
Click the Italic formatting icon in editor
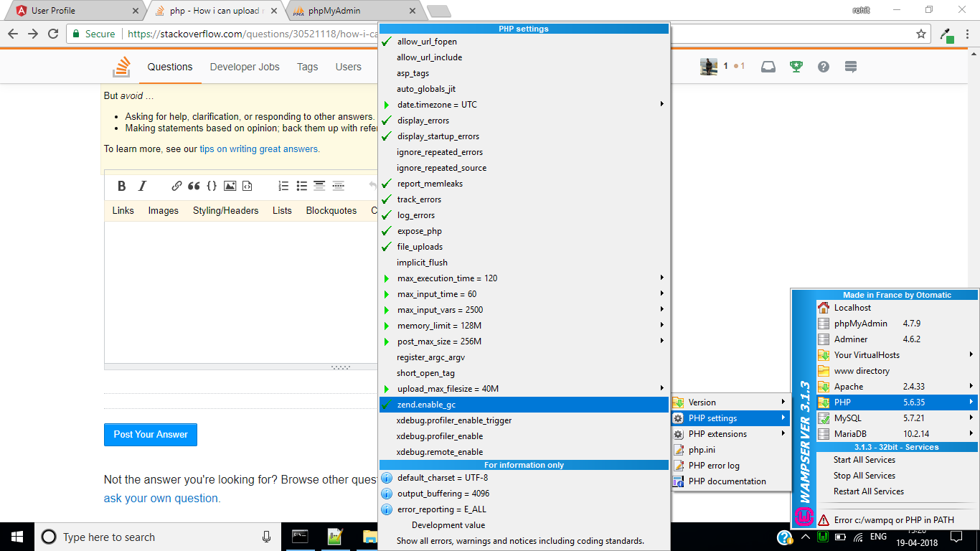point(142,186)
